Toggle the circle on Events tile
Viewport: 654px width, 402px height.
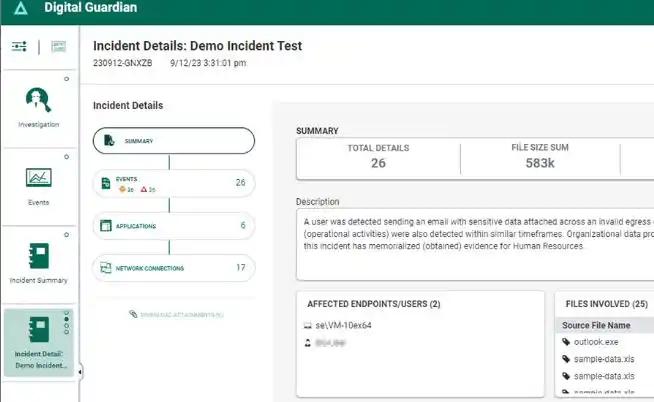[66, 157]
